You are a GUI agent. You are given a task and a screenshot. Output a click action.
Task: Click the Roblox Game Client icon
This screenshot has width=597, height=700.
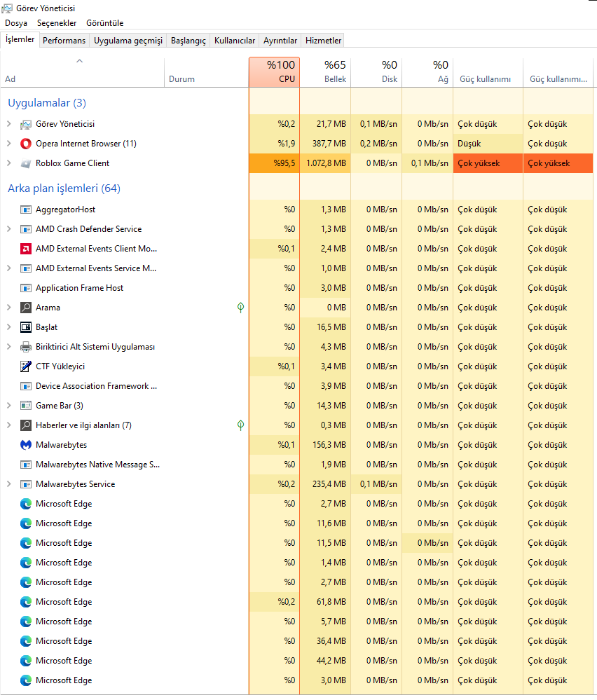click(26, 163)
